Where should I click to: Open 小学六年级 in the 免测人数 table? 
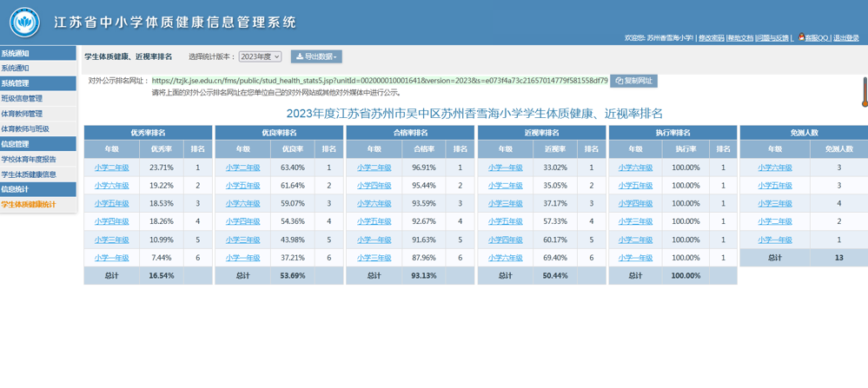click(775, 168)
